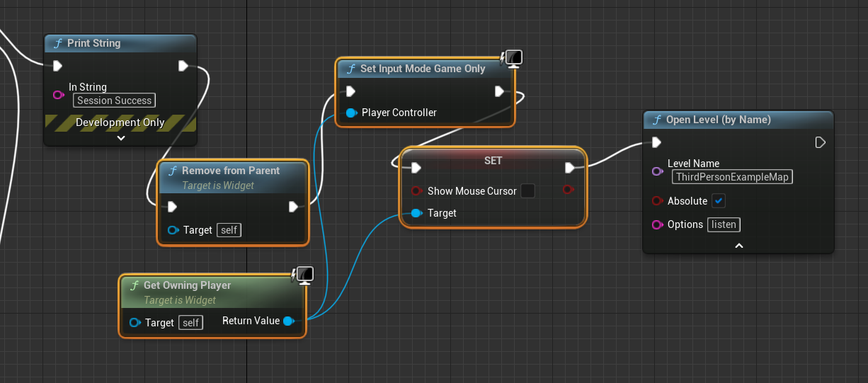Screen dimensions: 868x383
Task: Click Remove from Parent Target pin
Action: 173,230
